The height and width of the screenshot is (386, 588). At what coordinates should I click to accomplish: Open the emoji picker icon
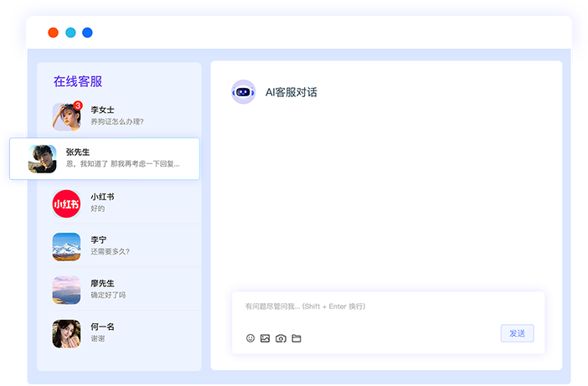point(250,338)
